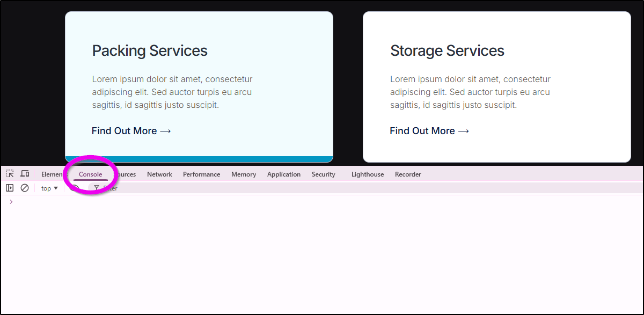Show the console sidebar panel icon
Screen dimensions: 644x315
[x=10, y=188]
